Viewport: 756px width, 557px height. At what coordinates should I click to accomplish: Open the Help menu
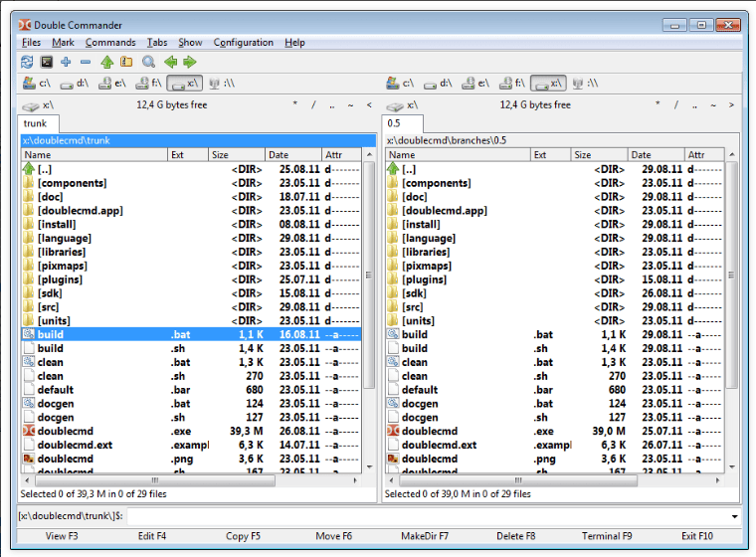pyautogui.click(x=294, y=43)
